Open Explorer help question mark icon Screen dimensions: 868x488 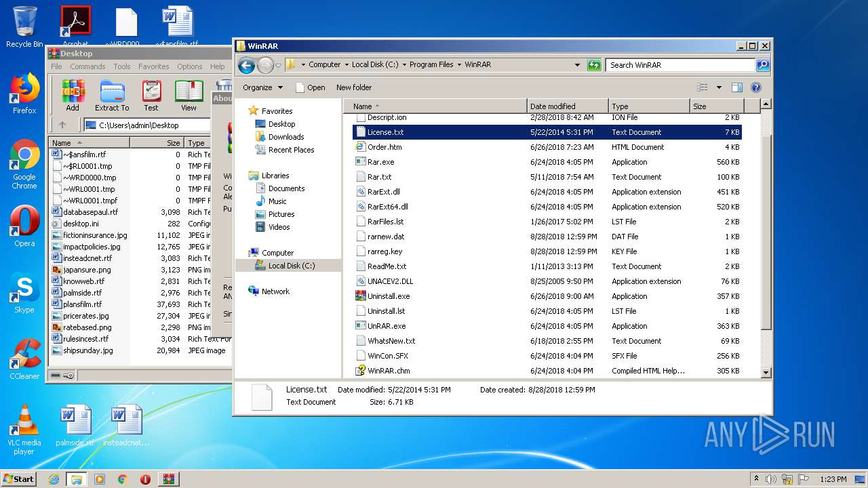click(x=756, y=87)
